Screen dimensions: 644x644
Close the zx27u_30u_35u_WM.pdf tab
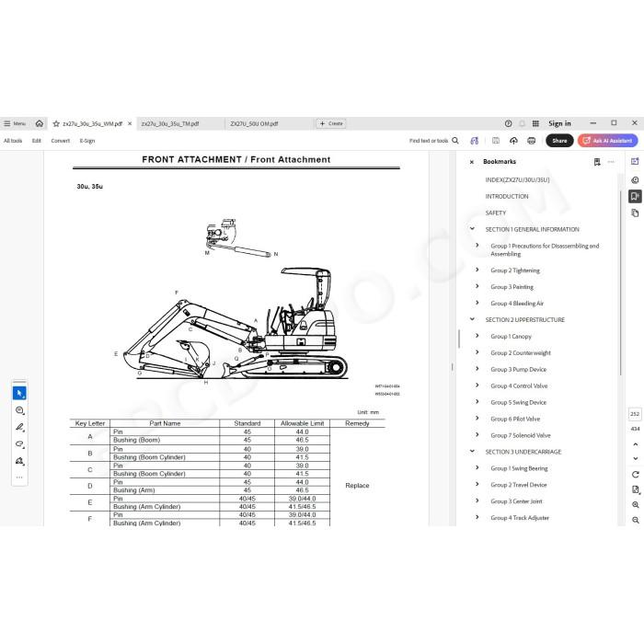coord(130,123)
